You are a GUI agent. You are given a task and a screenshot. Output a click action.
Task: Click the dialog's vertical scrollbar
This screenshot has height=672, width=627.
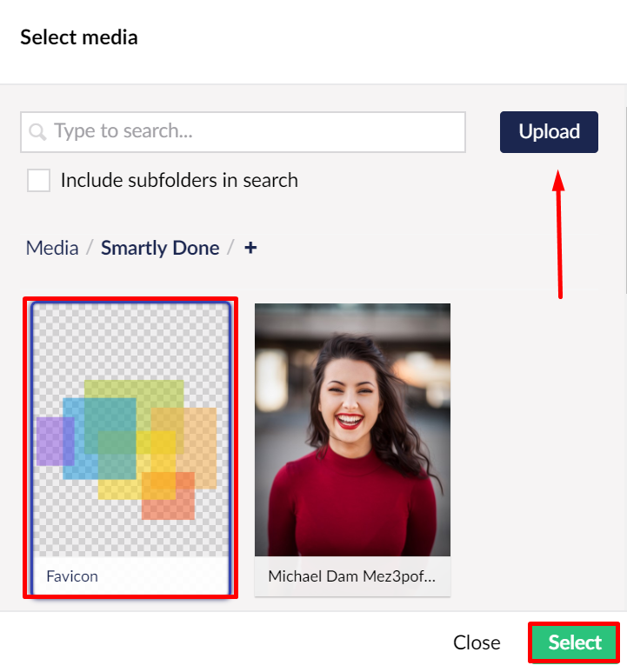pyautogui.click(x=626, y=201)
